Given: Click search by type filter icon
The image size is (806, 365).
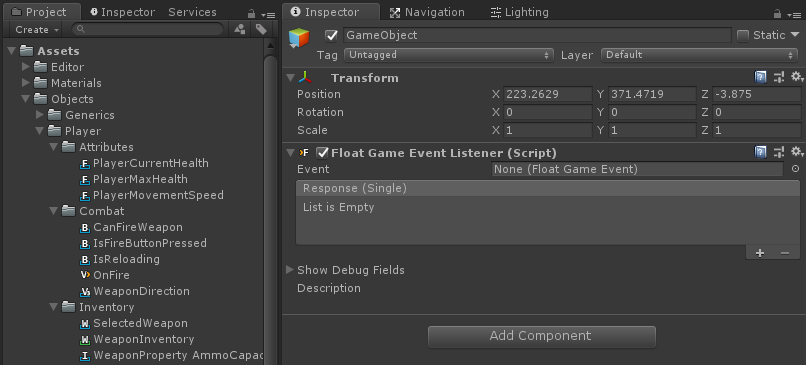Looking at the screenshot, I should point(240,29).
